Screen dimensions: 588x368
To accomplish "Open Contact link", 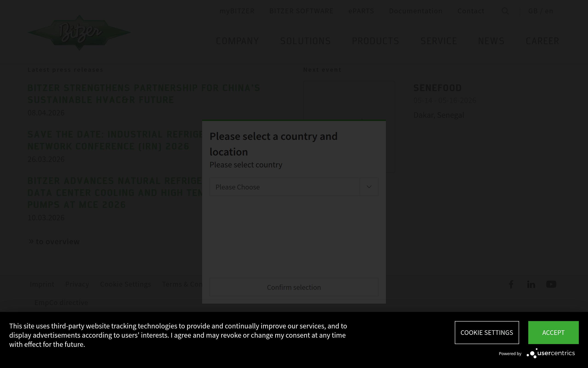I will click(471, 11).
